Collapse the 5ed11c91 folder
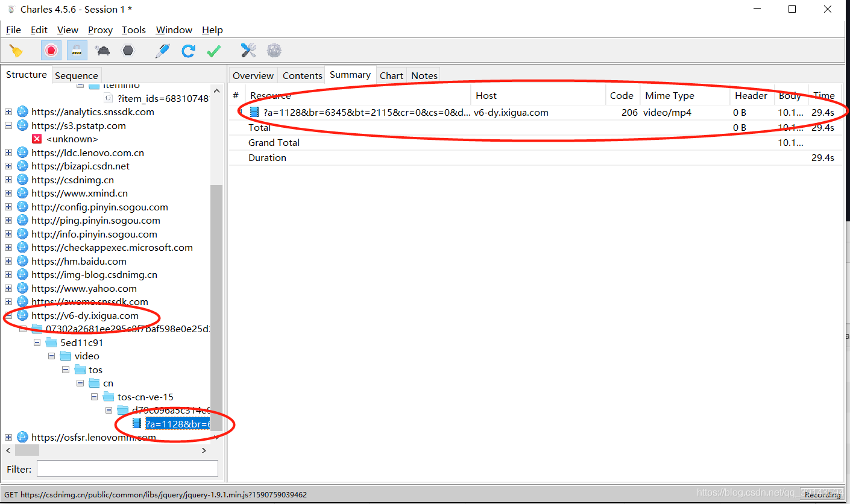This screenshot has height=504, width=850. [x=37, y=342]
